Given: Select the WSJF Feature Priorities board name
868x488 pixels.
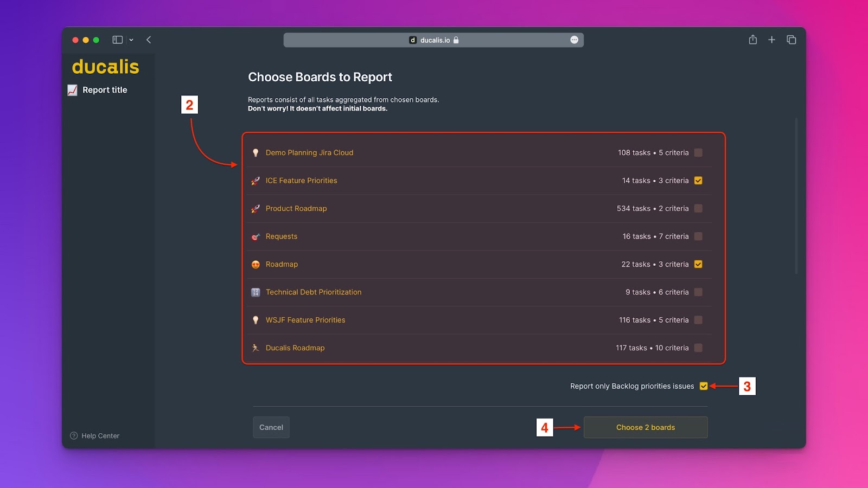Looking at the screenshot, I should click(x=305, y=320).
